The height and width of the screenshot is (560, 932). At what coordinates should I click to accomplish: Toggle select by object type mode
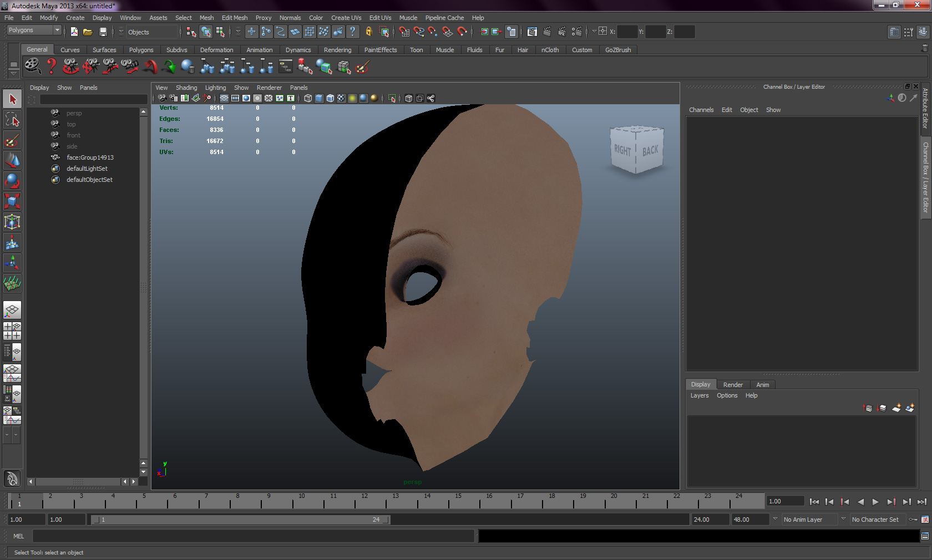pyautogui.click(x=206, y=32)
